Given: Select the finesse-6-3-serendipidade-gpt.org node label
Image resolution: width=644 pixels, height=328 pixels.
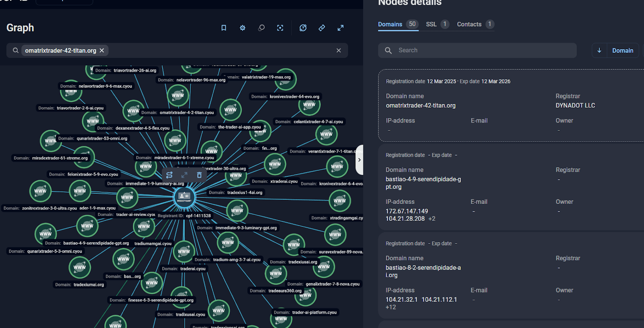Looking at the screenshot, I should pyautogui.click(x=152, y=300).
